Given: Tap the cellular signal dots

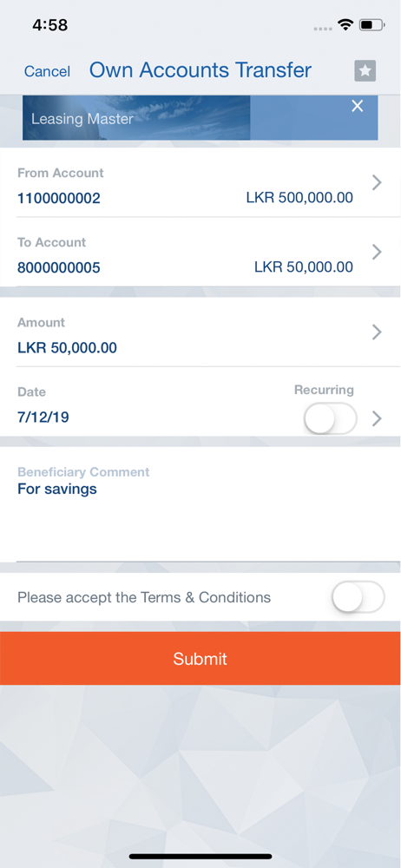Looking at the screenshot, I should [x=323, y=29].
